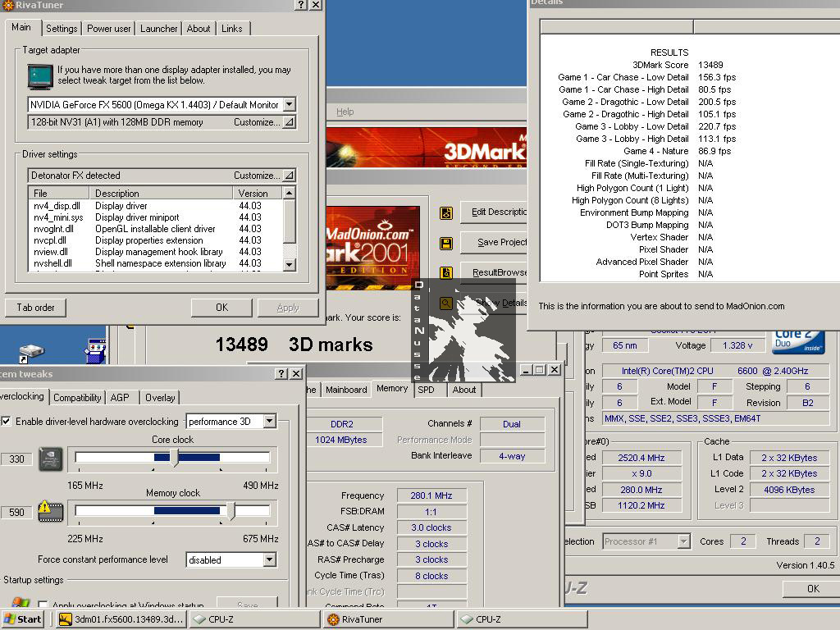Viewport: 840px width, 630px height.
Task: Click the monitor icon in Target adapter
Action: 41,76
